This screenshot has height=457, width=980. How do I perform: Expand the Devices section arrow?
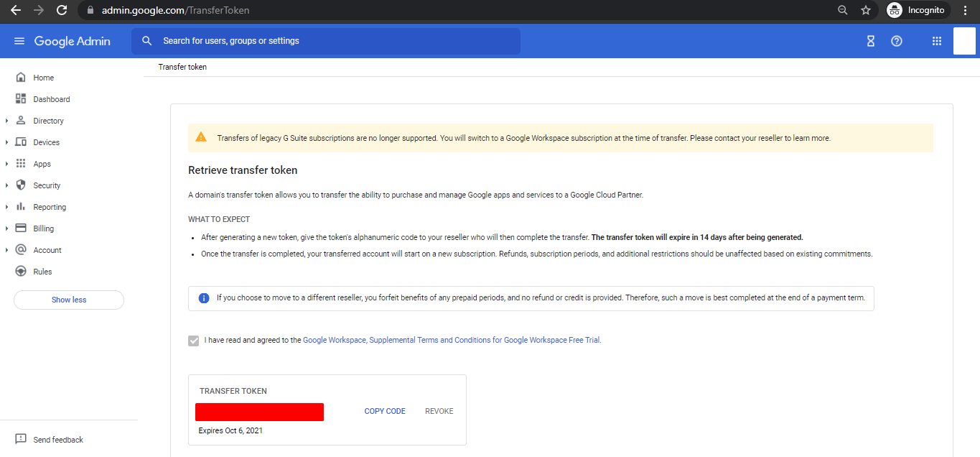pos(6,142)
